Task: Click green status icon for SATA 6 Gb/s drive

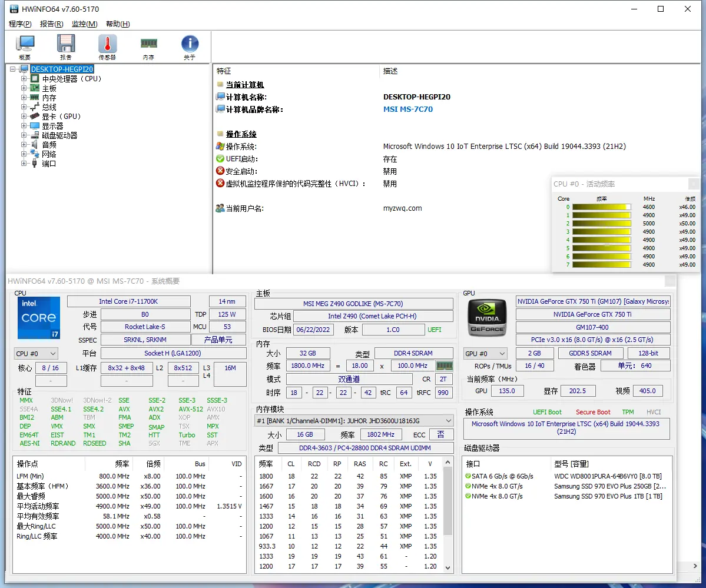Action: pos(468,476)
